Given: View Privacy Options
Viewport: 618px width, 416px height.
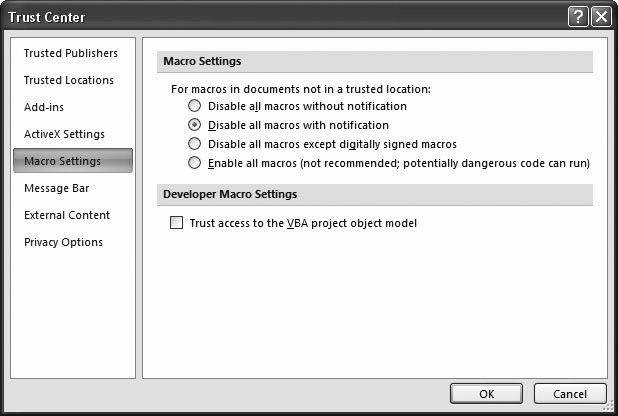Looking at the screenshot, I should click(x=63, y=242).
